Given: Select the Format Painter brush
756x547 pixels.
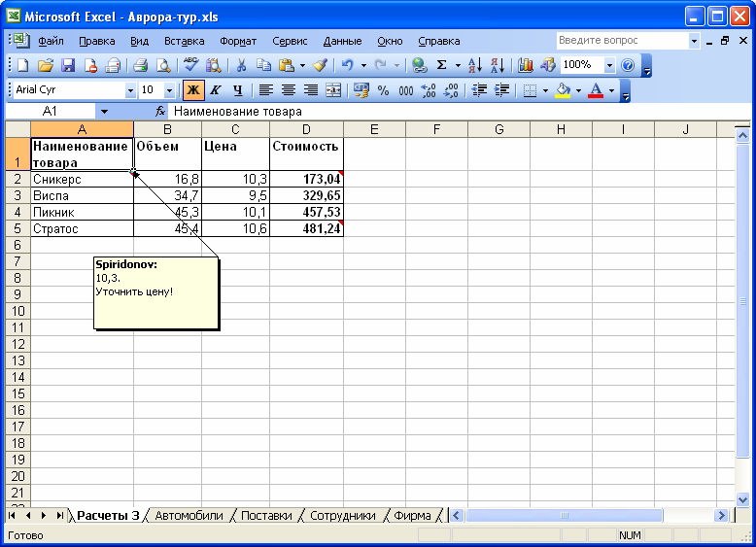Looking at the screenshot, I should tap(320, 65).
